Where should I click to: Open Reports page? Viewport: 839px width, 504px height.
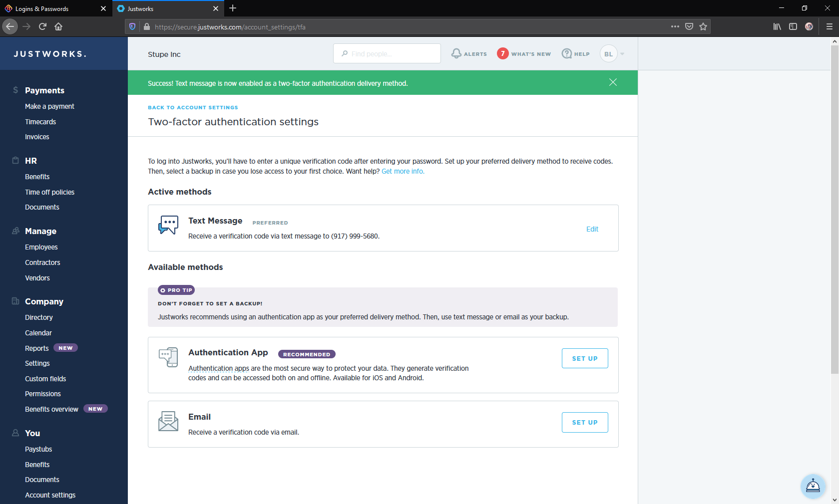(37, 348)
